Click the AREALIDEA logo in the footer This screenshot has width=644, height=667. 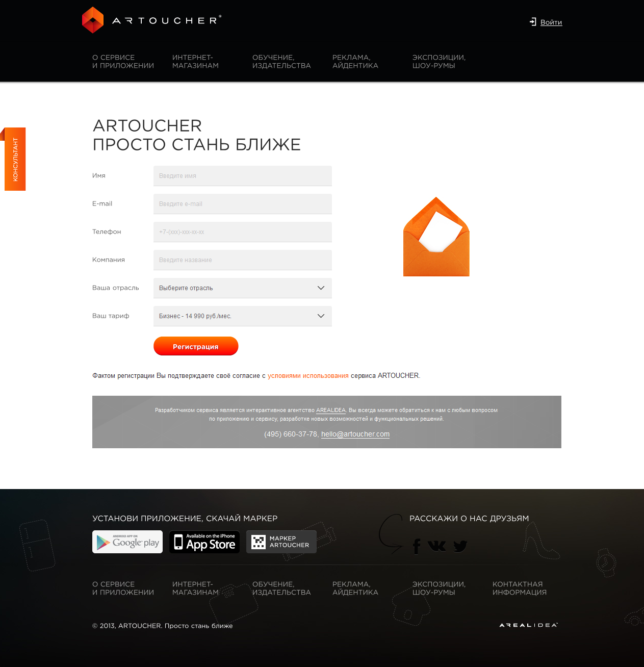click(x=529, y=625)
